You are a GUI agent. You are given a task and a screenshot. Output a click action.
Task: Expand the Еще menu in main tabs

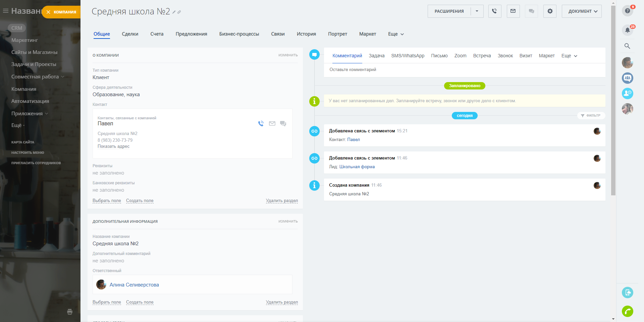(x=396, y=34)
